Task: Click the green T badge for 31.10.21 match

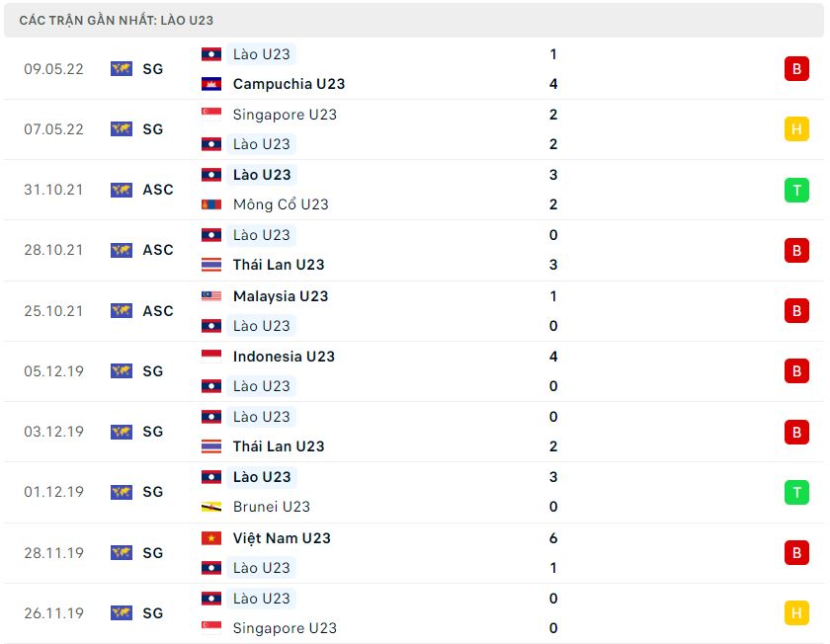Action: (796, 190)
